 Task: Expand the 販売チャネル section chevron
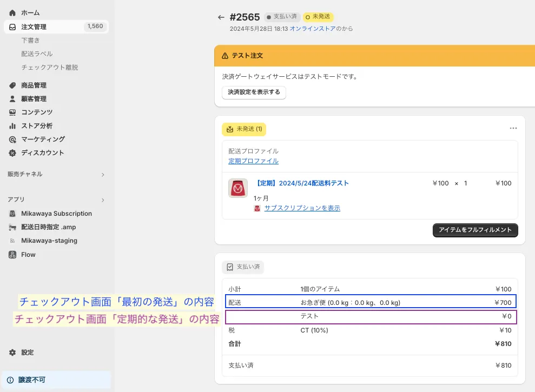(103, 175)
